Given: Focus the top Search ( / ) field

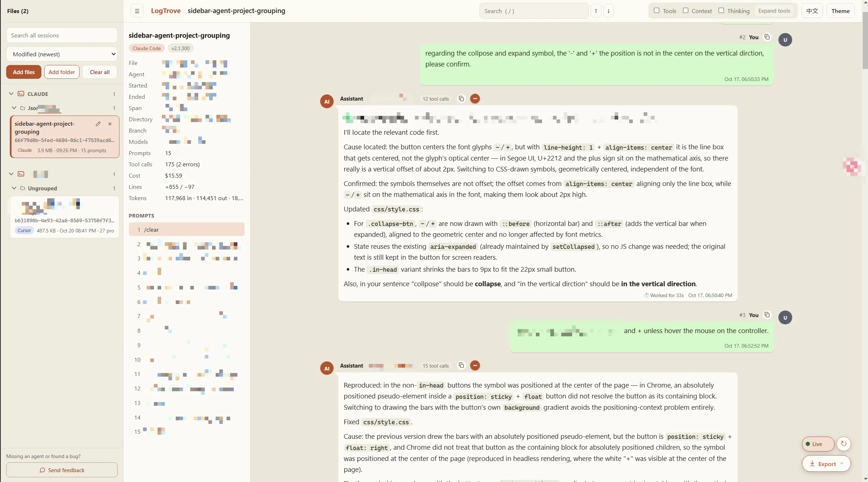Looking at the screenshot, I should click(534, 11).
